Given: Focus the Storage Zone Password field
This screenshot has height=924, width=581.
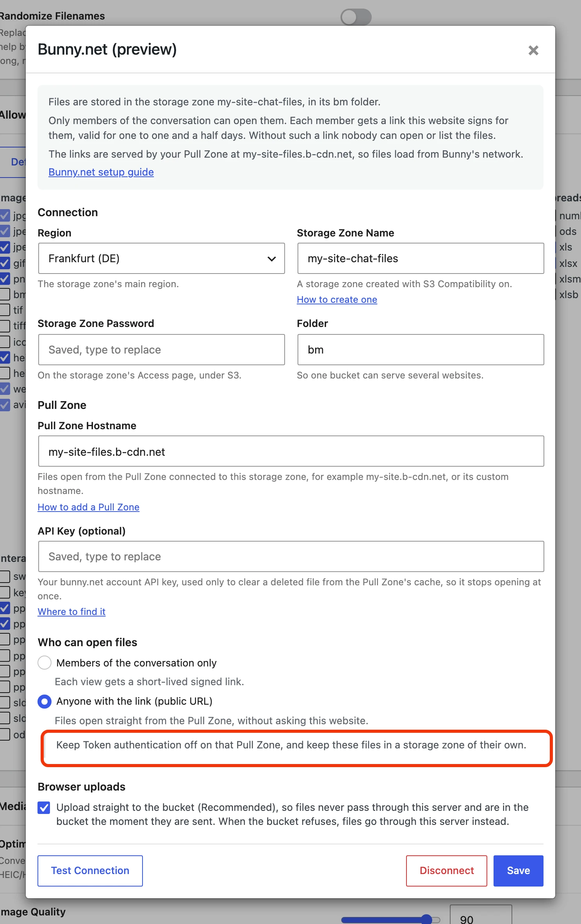Looking at the screenshot, I should (x=162, y=350).
